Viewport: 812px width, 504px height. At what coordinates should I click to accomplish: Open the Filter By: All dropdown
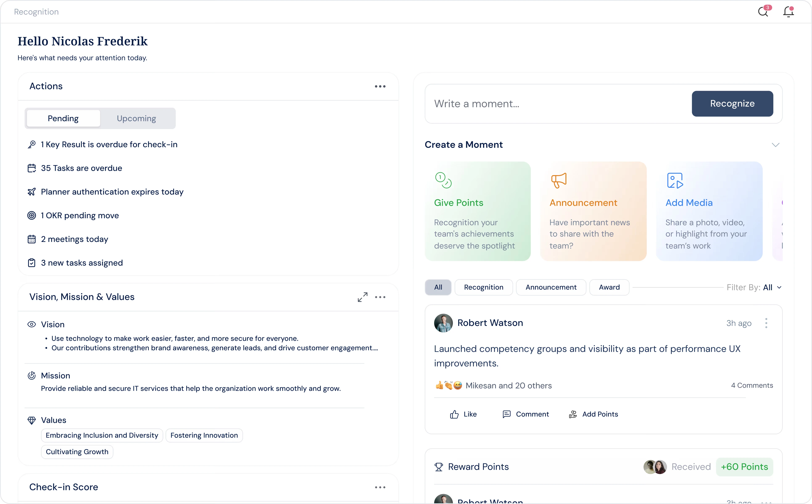[754, 288]
